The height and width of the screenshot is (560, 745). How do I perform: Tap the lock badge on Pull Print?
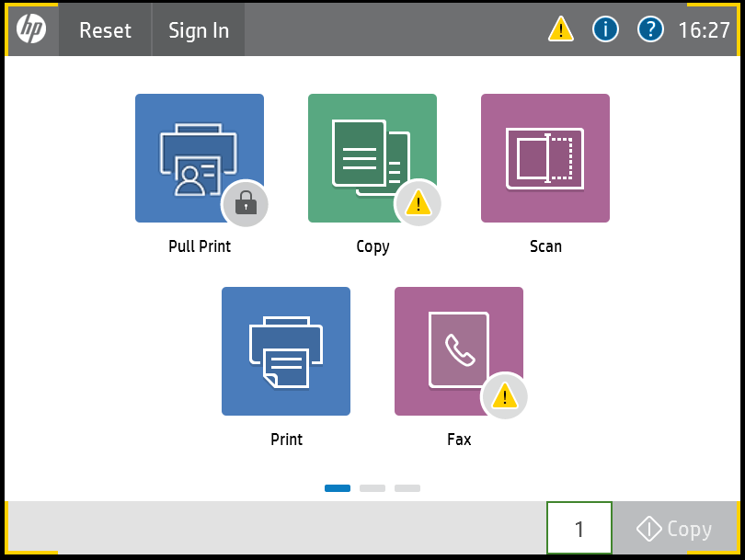coord(245,204)
